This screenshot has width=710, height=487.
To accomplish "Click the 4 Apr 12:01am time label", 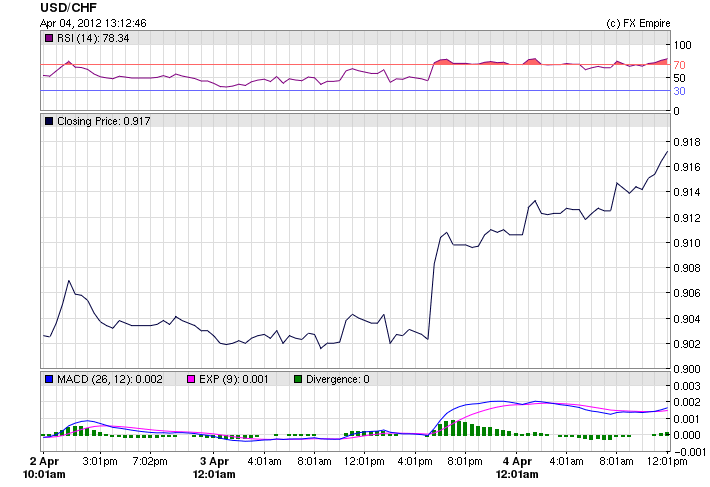I will point(517,468).
